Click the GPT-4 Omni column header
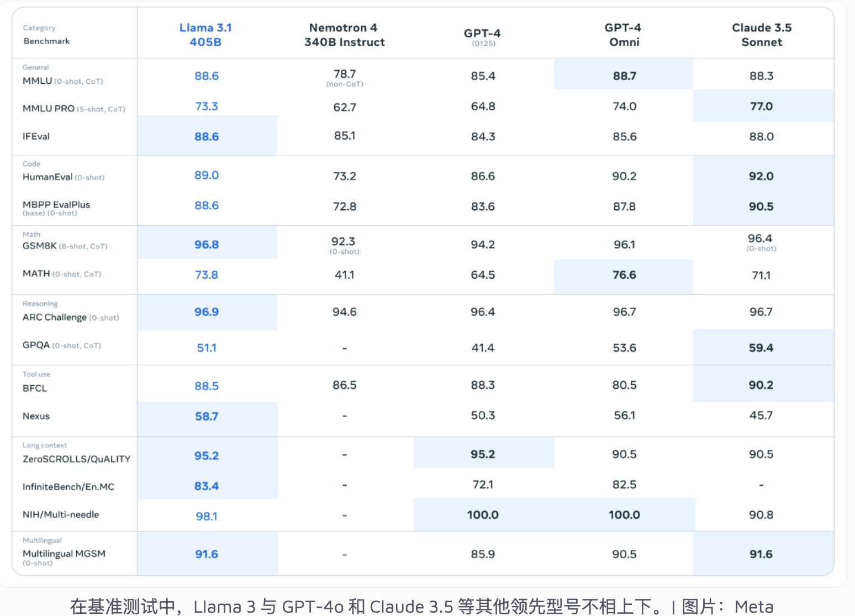 pyautogui.click(x=624, y=35)
